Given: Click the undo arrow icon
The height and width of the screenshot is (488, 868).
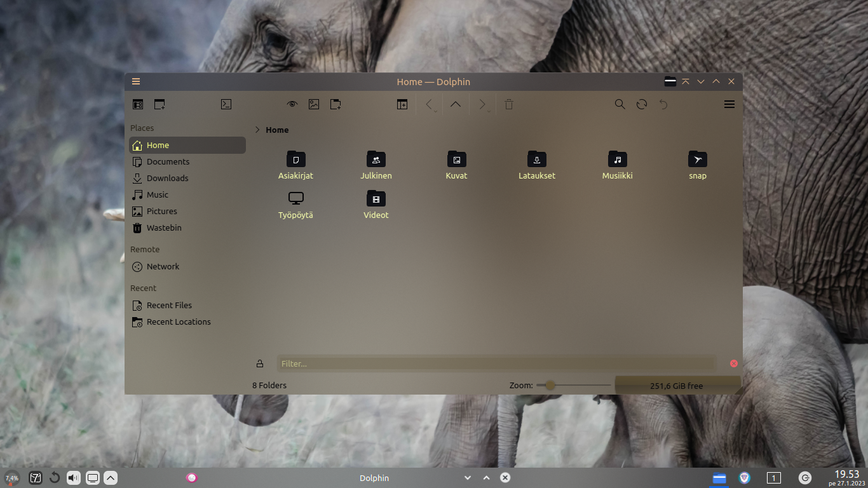Looking at the screenshot, I should (663, 104).
